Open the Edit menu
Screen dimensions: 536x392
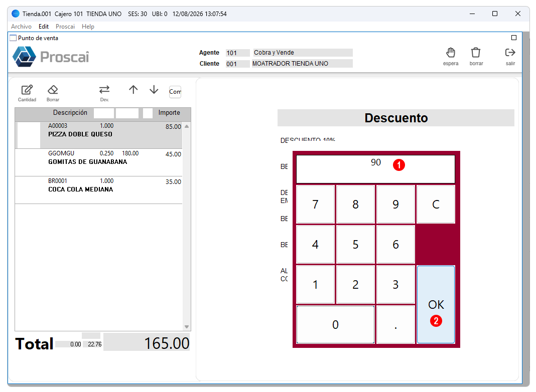click(x=44, y=26)
